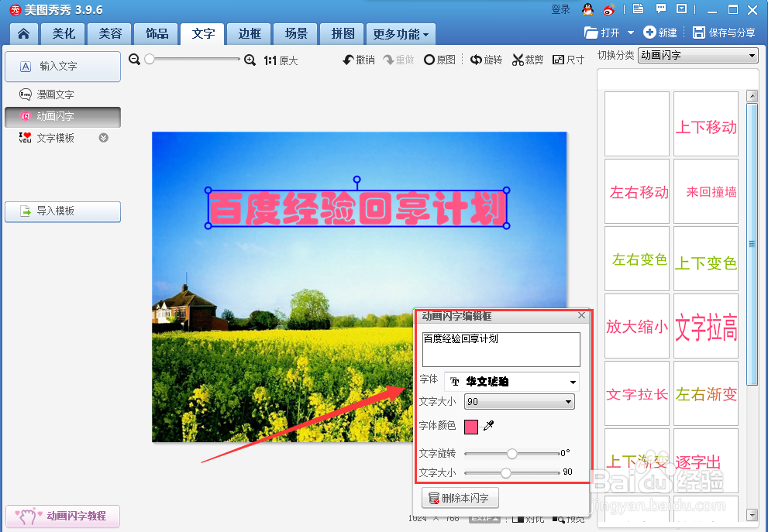Choose the 左右移动 effect
768x532 pixels.
(637, 191)
